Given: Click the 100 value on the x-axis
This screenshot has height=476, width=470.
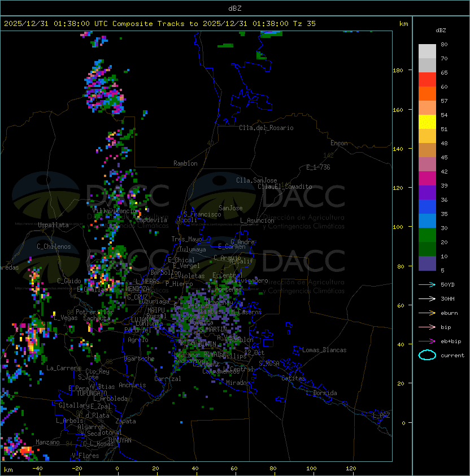Looking at the screenshot, I should coord(311,469).
